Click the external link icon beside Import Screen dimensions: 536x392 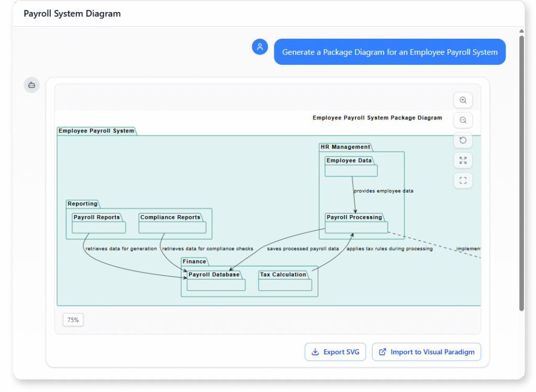click(383, 352)
